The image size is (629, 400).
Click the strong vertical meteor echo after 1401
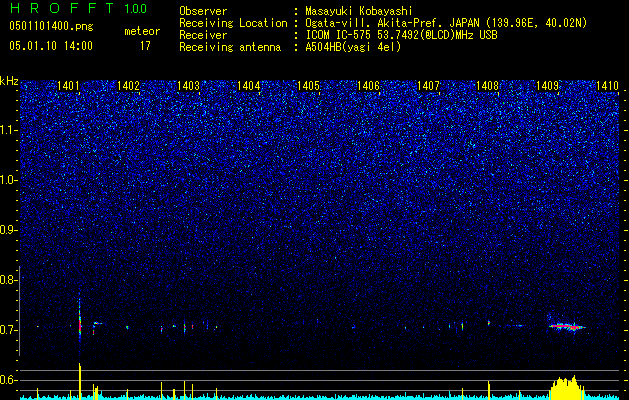79,319
